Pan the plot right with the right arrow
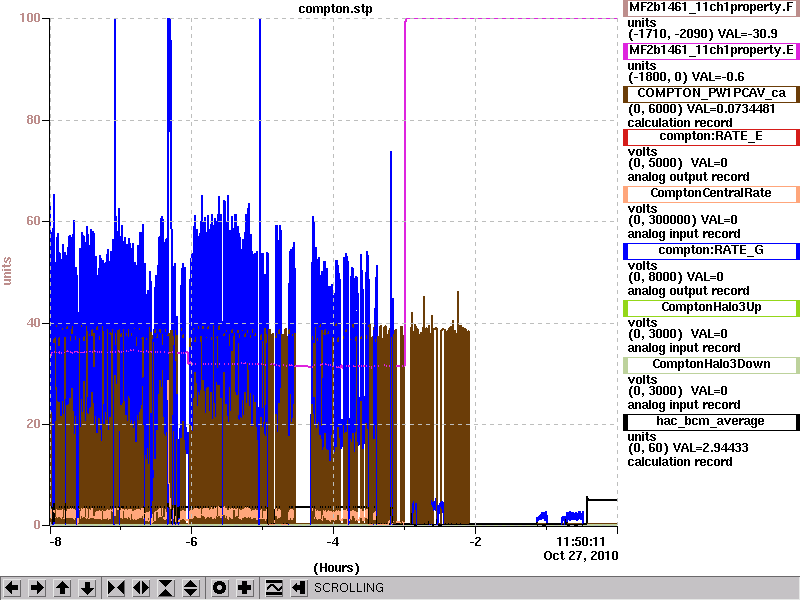The height and width of the screenshot is (600, 800). point(37,588)
